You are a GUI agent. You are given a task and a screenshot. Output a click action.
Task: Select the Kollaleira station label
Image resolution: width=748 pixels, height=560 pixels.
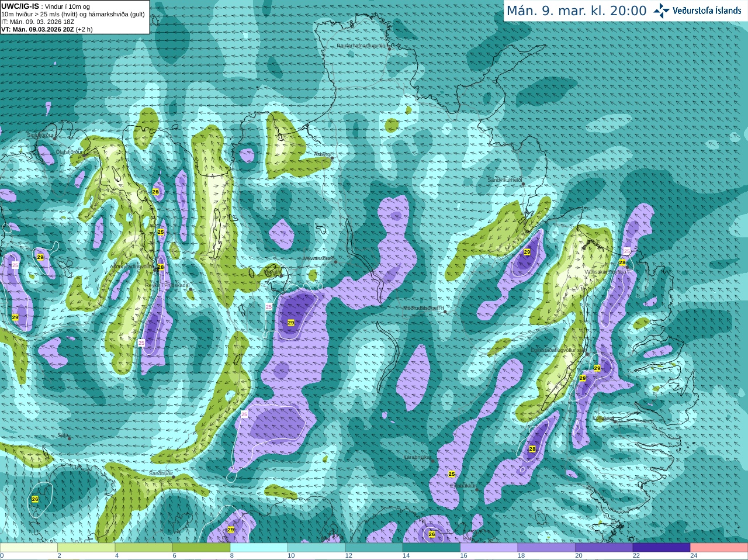603,419
